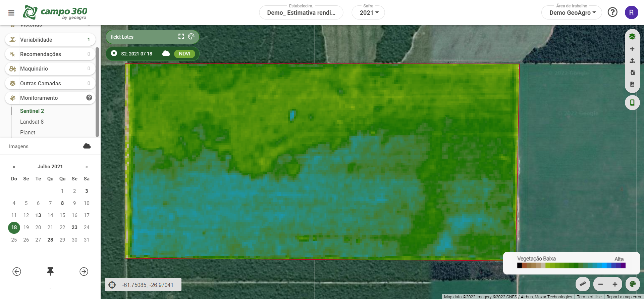Open the hamburger menu

click(x=11, y=13)
